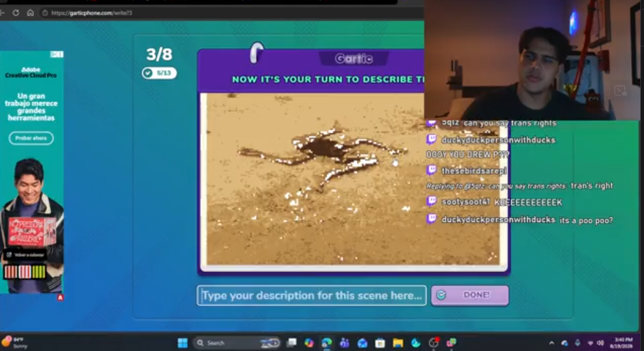Open volume control from the speaker tray icon
The width and height of the screenshot is (644, 351).
tap(600, 343)
